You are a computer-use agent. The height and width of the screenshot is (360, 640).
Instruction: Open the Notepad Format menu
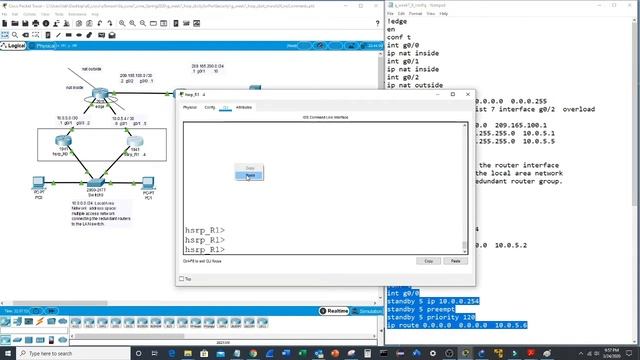[416, 13]
